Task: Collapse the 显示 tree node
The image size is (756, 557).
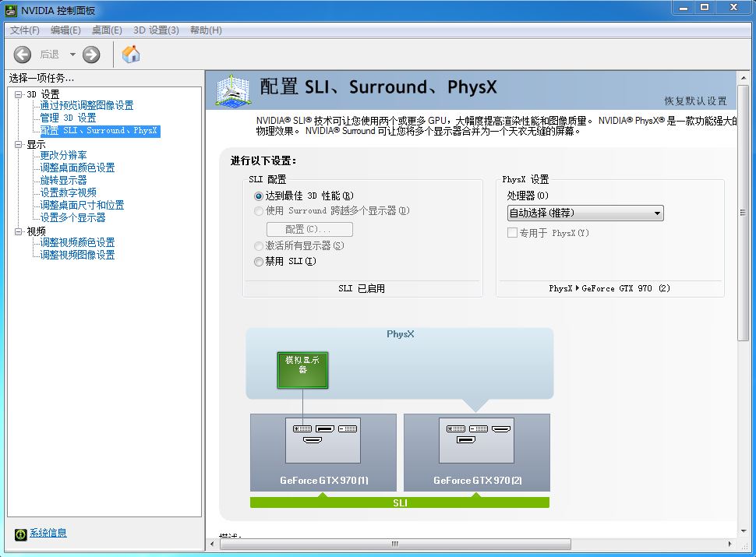Action: click(19, 144)
